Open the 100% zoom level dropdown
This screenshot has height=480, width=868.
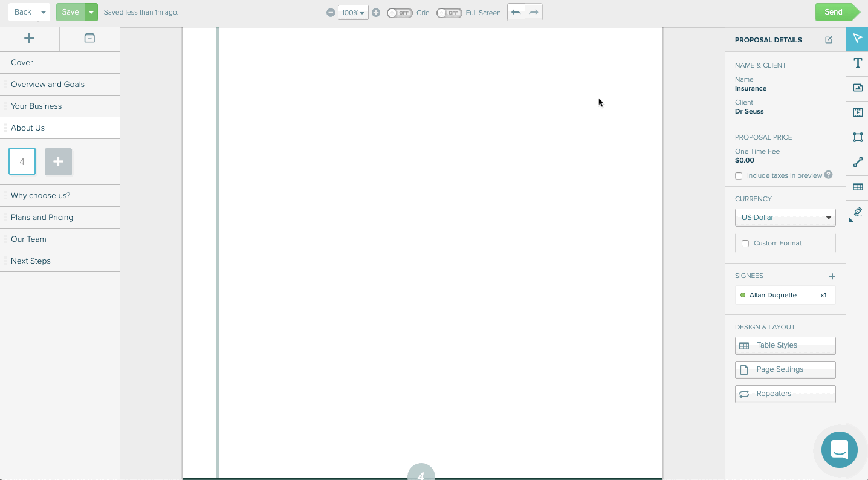(353, 13)
